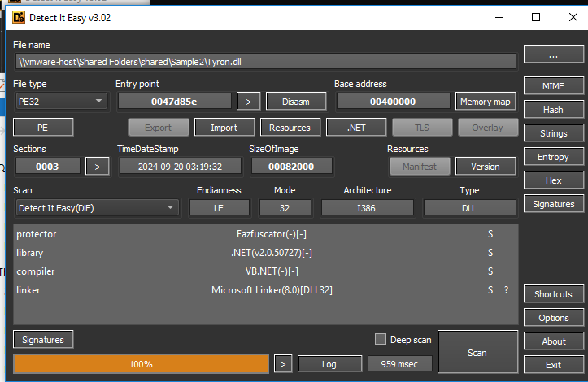Screen dimensions: 588x382
Task: Select the compiler VB.NET result row
Action: [265, 271]
